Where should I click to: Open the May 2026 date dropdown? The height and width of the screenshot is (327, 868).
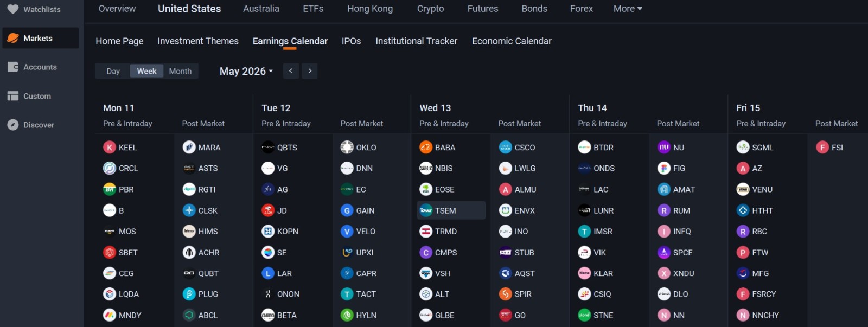pyautogui.click(x=246, y=71)
